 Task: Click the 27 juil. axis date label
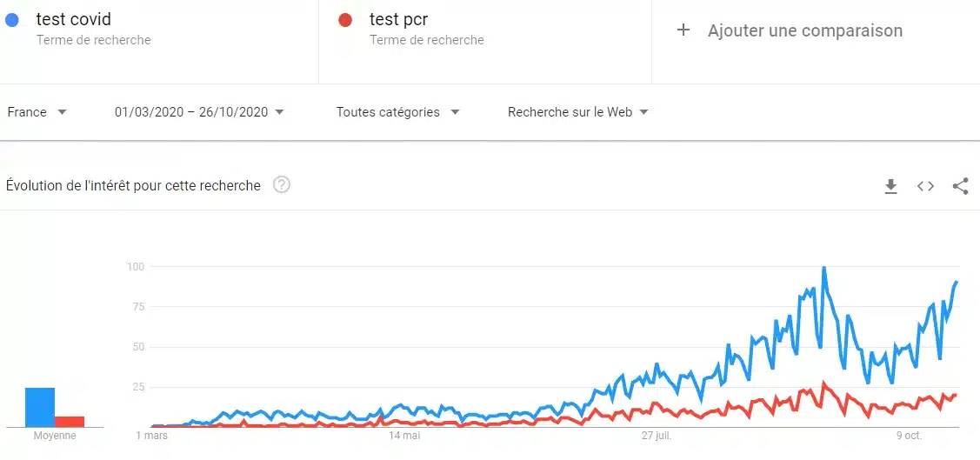[x=657, y=436]
